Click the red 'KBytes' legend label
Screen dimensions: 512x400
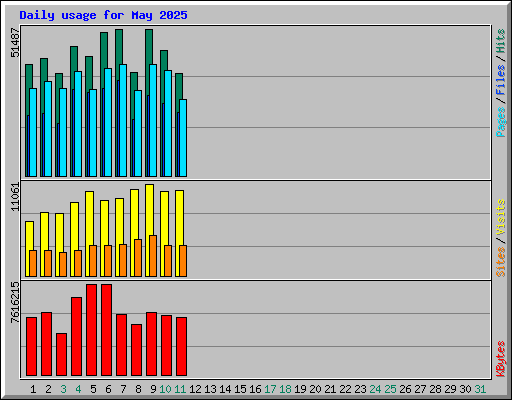pos(501,359)
